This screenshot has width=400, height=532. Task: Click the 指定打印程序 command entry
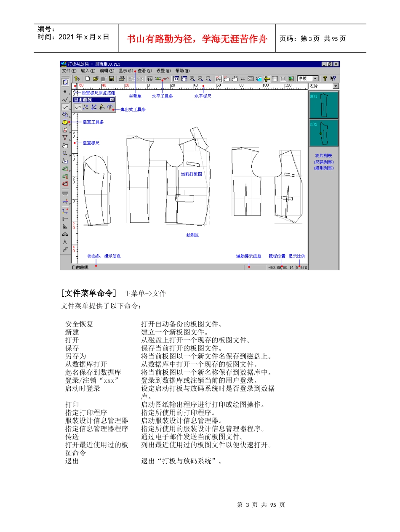pos(86,412)
